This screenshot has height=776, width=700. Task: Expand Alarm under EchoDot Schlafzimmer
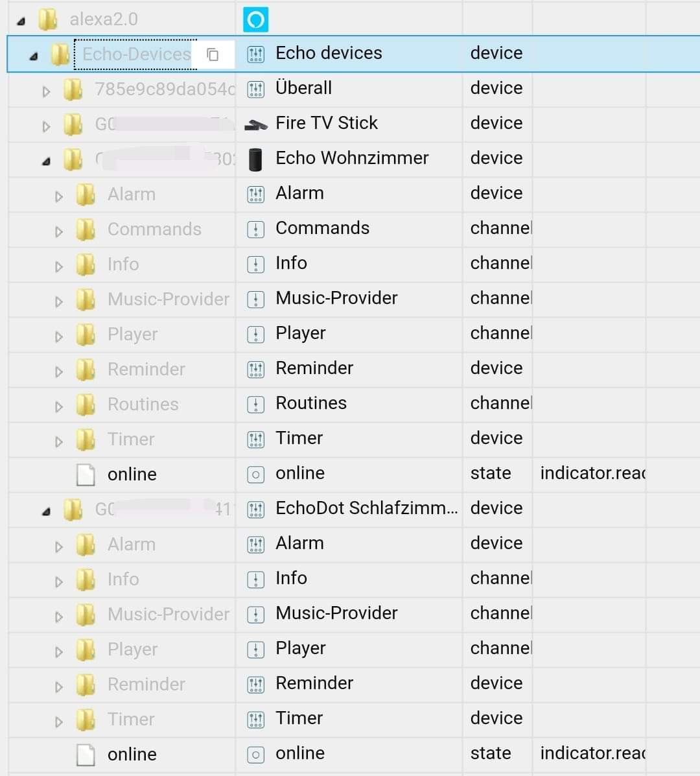[59, 547]
